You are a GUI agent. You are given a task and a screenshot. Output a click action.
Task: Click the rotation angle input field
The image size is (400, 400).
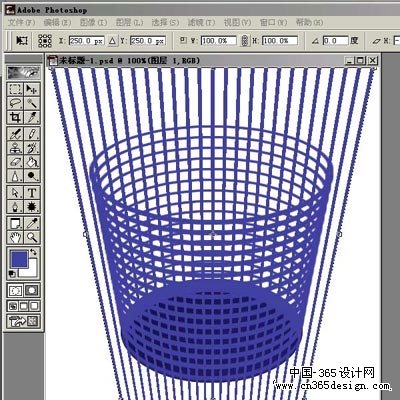(335, 41)
